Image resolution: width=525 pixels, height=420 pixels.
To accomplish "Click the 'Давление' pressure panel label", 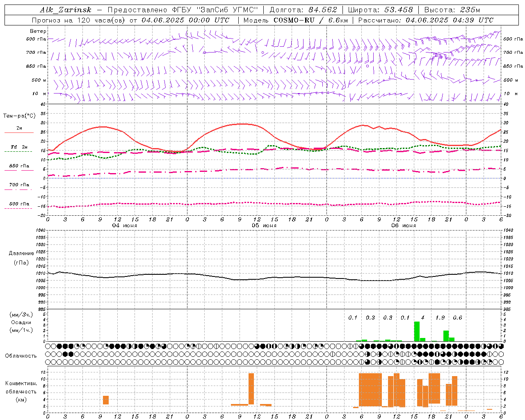I will click(21, 253).
